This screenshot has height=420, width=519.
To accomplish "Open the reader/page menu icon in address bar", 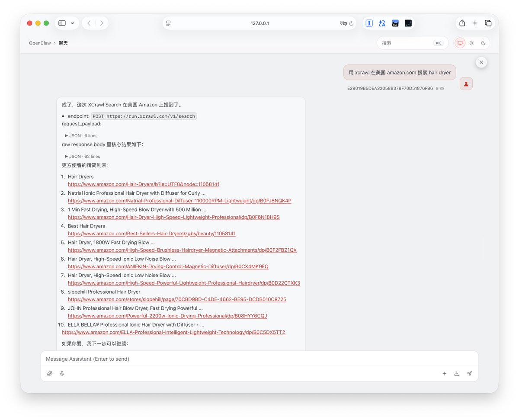I will 168,23.
